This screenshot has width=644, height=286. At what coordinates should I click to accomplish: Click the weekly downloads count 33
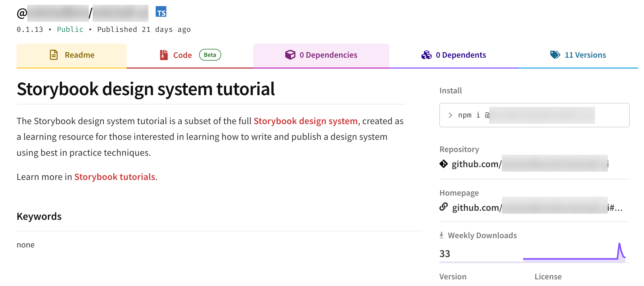445,254
